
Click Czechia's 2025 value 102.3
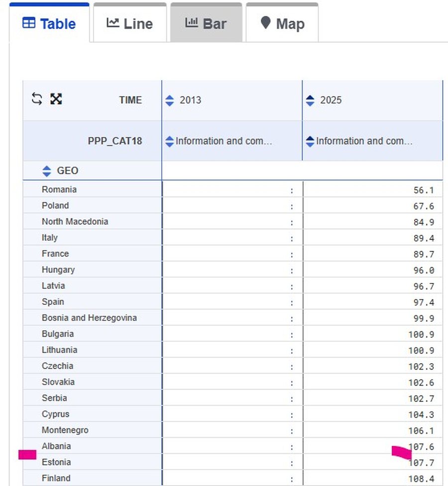[x=421, y=367]
